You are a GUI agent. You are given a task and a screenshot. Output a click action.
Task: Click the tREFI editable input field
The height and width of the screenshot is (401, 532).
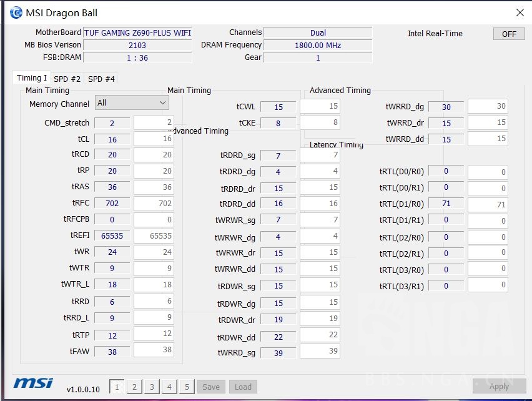pyautogui.click(x=154, y=235)
